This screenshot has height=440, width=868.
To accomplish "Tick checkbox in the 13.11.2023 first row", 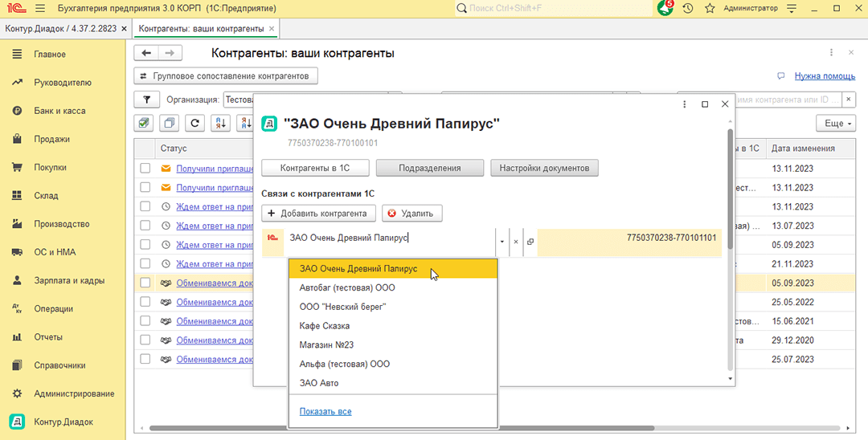I will point(145,168).
